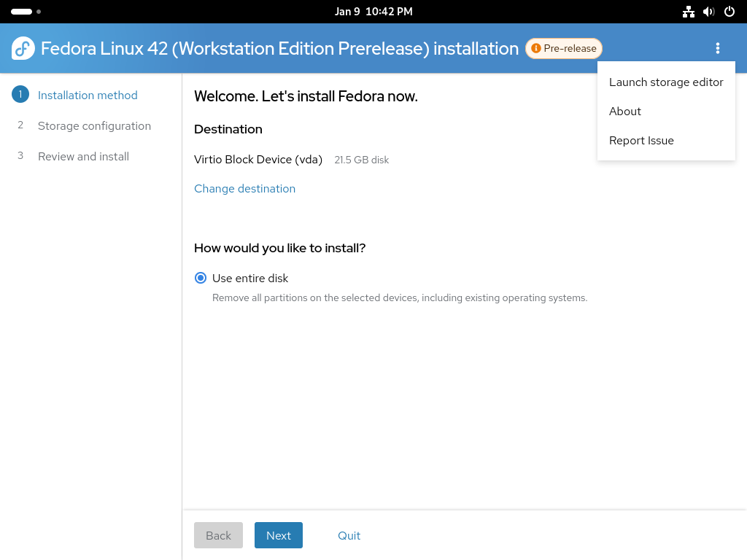Click the Next button
The image size is (747, 560).
pos(278,535)
